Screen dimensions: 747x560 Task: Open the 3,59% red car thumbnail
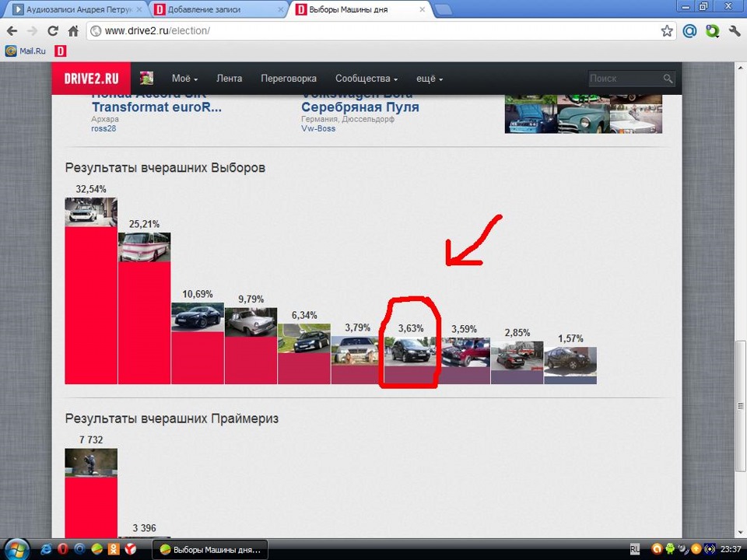[x=464, y=352]
